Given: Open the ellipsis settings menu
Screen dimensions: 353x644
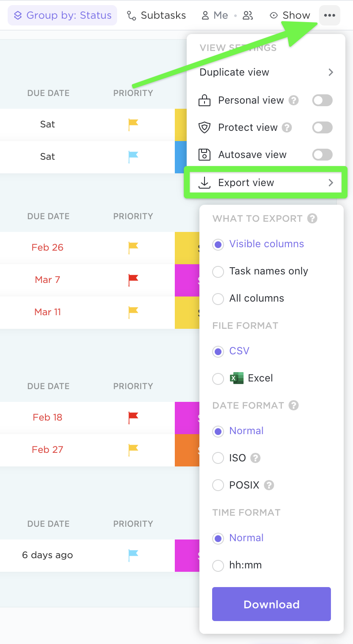Looking at the screenshot, I should point(329,15).
